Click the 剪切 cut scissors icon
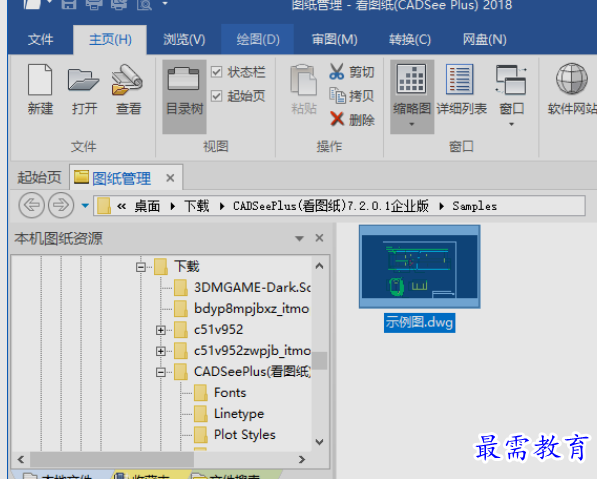The image size is (597, 479). [x=337, y=71]
